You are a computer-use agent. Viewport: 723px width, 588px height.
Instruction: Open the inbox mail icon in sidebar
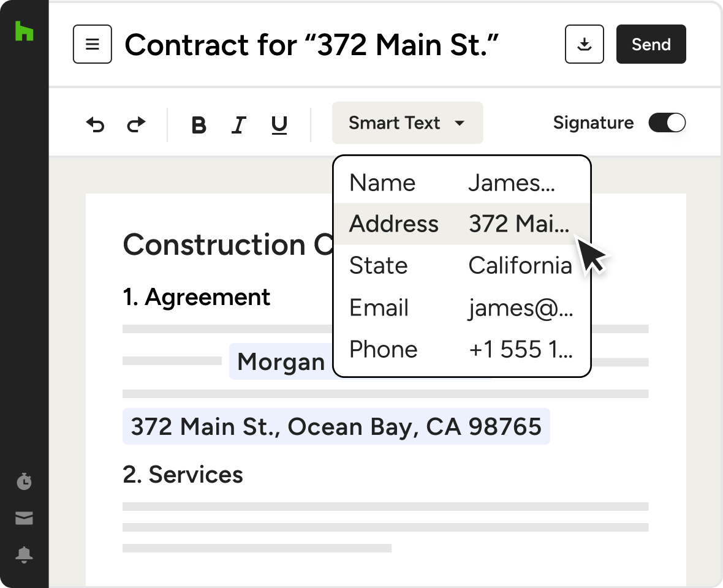tap(24, 518)
